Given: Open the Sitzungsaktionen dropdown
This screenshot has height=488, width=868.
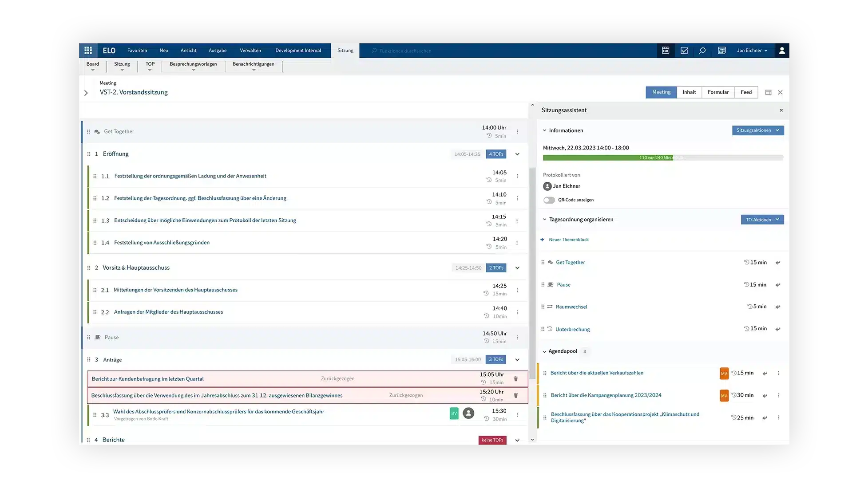Looking at the screenshot, I should [757, 130].
